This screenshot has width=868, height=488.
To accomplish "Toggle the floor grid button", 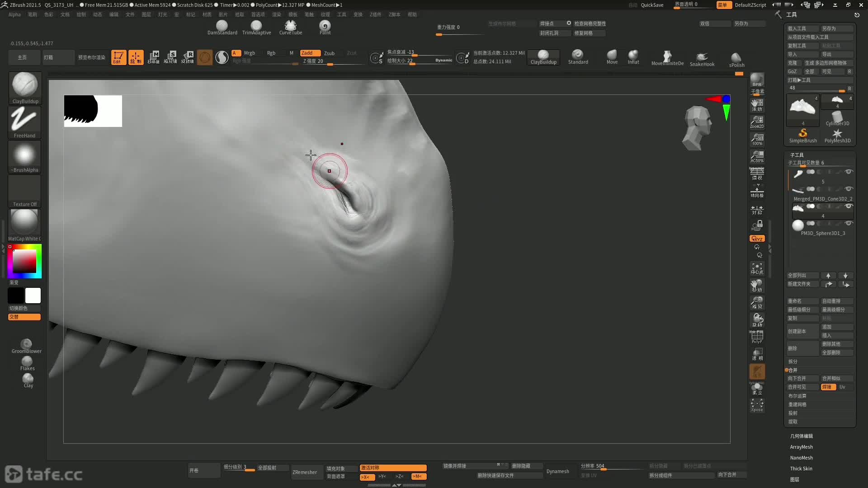I will [757, 191].
